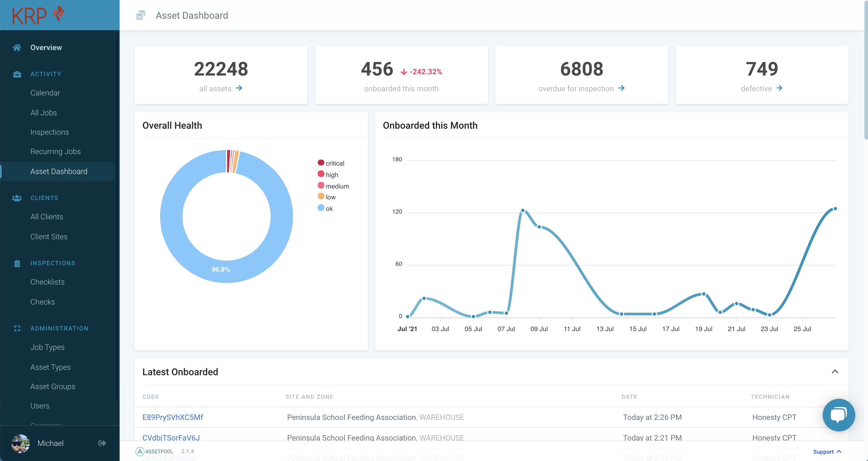
Task: Go to Recurring Jobs
Action: tap(56, 151)
